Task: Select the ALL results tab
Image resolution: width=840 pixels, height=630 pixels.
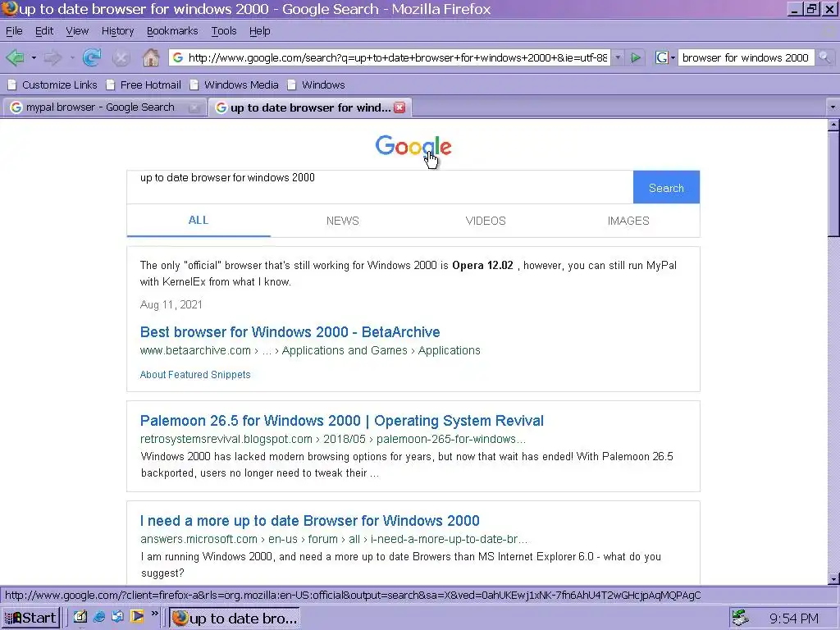Action: 199,220
